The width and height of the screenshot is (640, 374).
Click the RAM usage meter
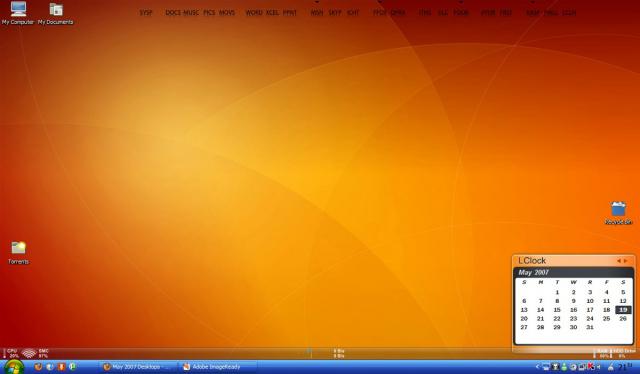(602, 353)
